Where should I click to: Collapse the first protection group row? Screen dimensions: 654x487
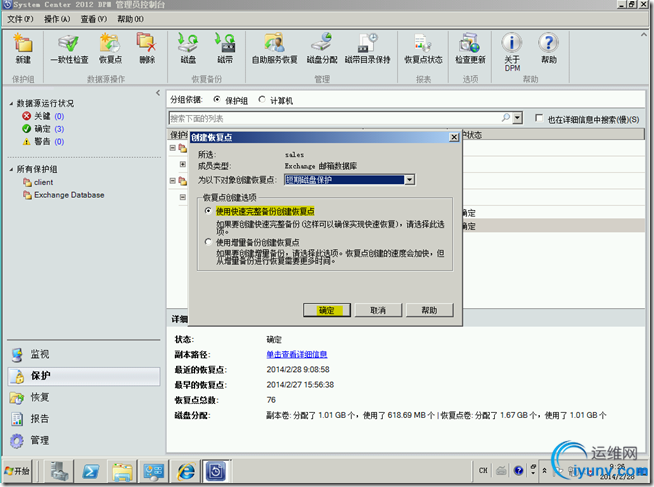(x=173, y=148)
